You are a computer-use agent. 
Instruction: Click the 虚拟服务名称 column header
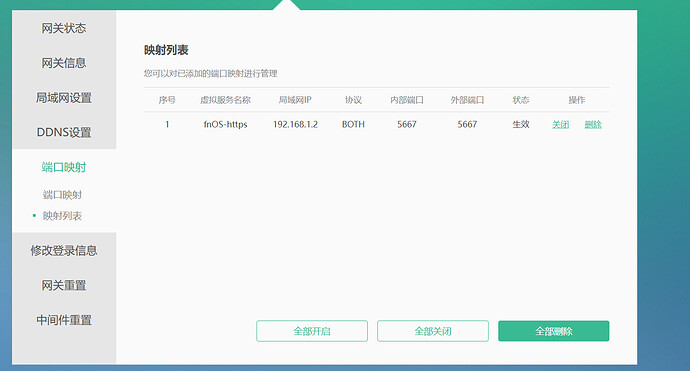tap(225, 100)
